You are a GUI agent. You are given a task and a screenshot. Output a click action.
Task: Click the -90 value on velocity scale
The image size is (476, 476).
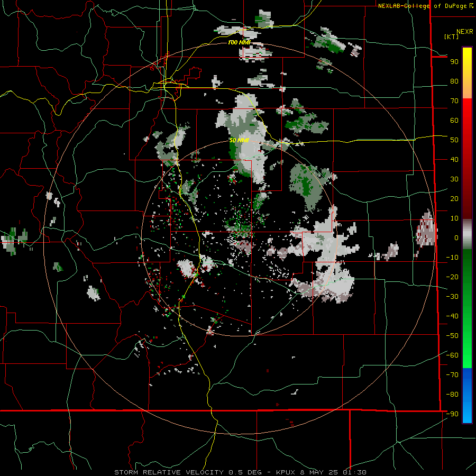452,414
